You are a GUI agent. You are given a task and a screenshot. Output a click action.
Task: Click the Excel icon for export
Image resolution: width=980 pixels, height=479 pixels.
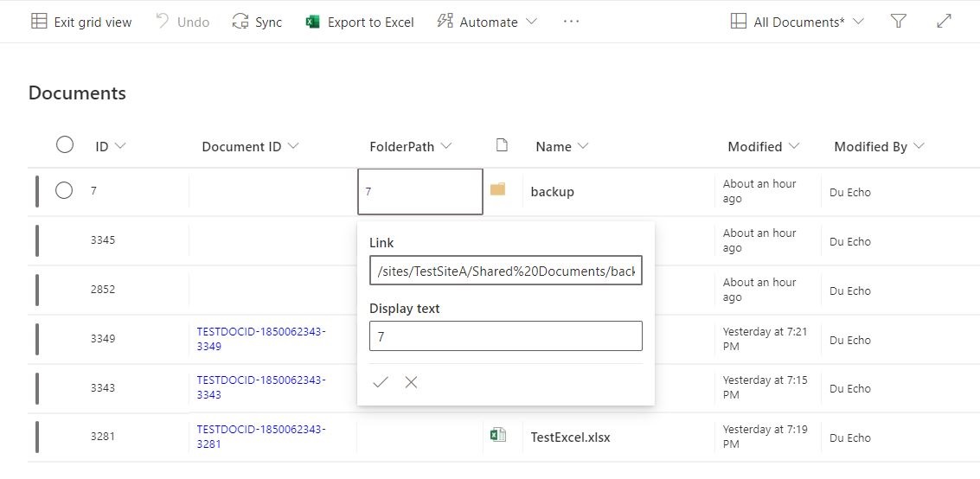click(x=312, y=22)
